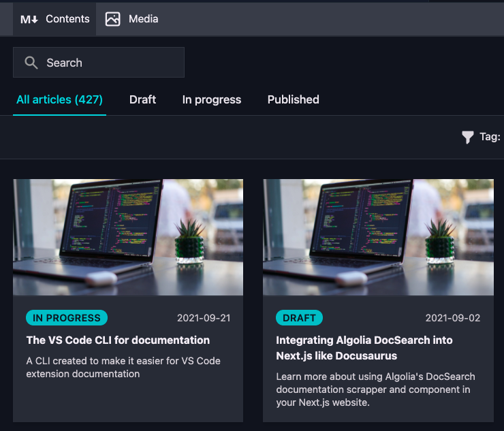The height and width of the screenshot is (431, 504).
Task: Click the 2021-09-21 article date
Action: click(204, 318)
